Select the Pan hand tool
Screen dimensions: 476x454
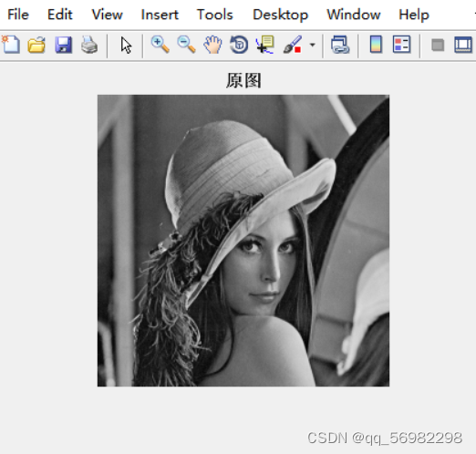point(212,45)
